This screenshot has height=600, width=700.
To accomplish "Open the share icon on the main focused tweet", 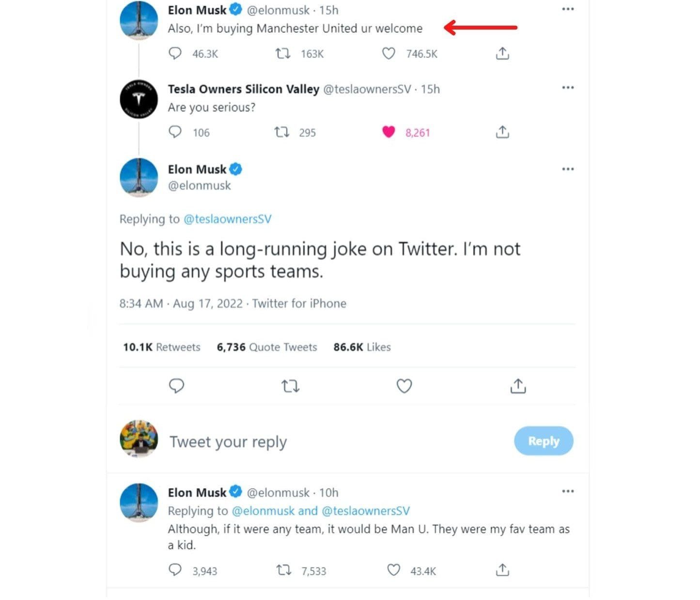I will click(518, 386).
